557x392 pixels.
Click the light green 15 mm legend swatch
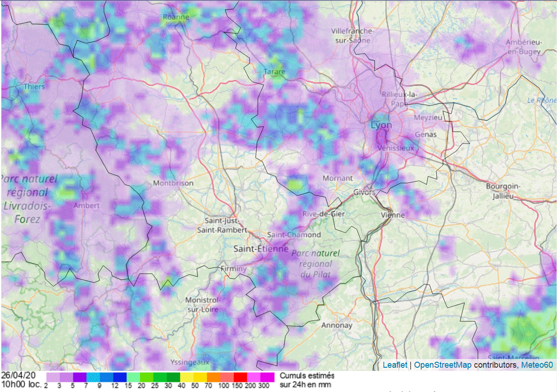click(133, 377)
